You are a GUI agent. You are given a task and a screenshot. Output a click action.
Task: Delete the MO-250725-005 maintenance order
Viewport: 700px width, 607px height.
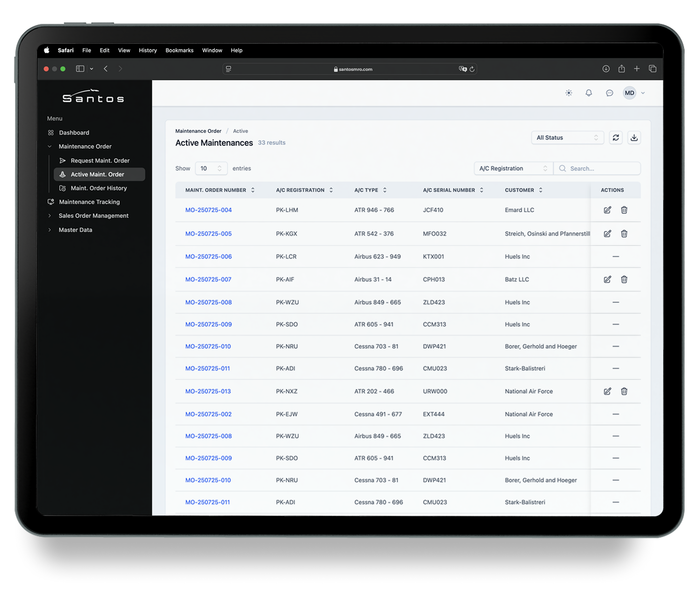tap(624, 233)
